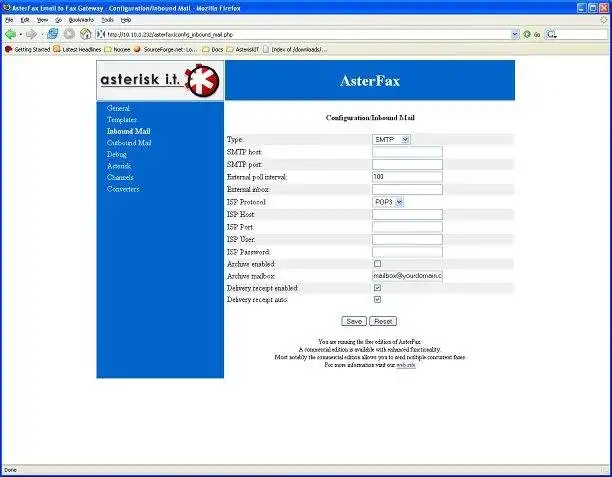This screenshot has height=477, width=612.
Task: Click the Home icon in toolbar
Action: pyautogui.click(x=85, y=34)
